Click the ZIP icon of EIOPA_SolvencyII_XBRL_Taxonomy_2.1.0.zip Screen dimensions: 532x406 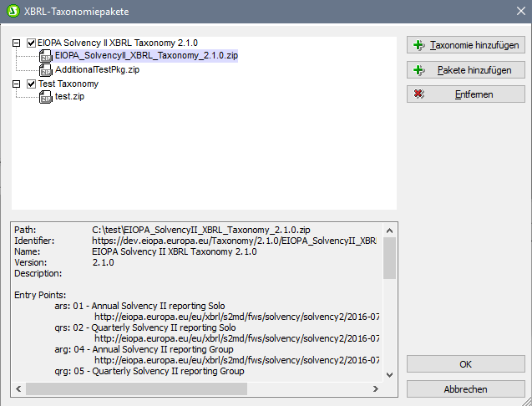pyautogui.click(x=46, y=56)
